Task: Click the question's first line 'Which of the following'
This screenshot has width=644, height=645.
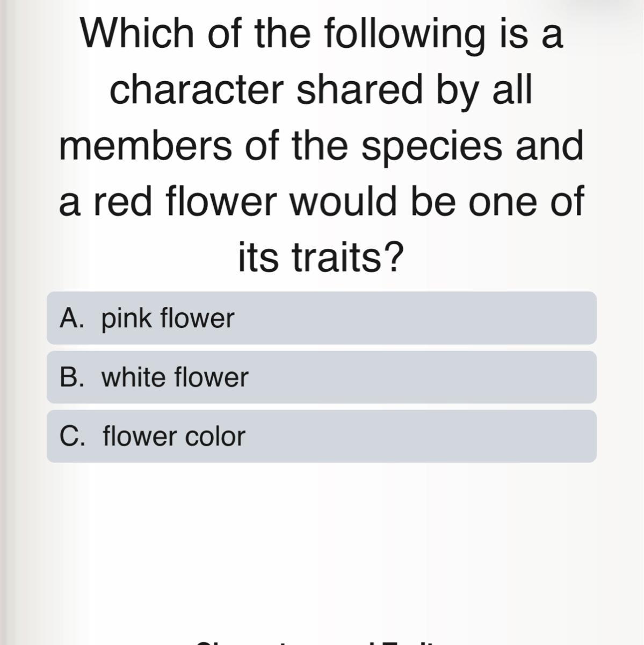Action: (x=321, y=34)
